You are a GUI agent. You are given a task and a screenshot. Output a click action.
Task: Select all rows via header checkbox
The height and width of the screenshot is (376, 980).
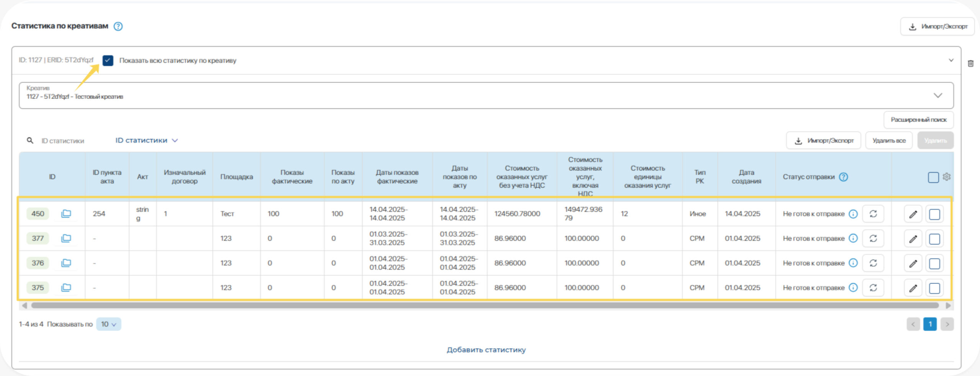[933, 177]
